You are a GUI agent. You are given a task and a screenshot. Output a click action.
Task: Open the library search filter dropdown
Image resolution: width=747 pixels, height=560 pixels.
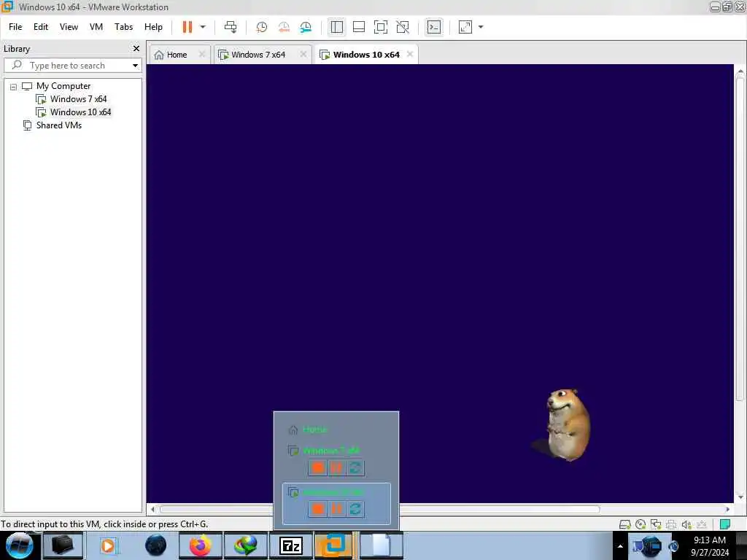(135, 66)
